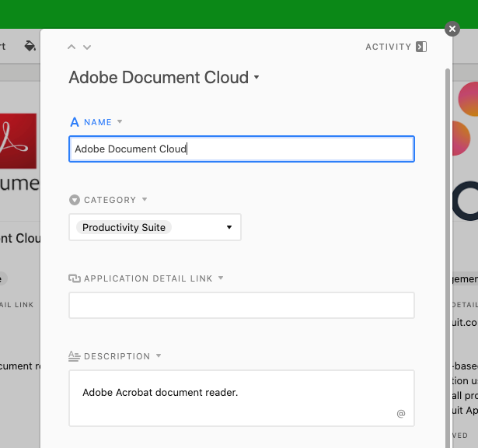Close the expanded record dialog
This screenshot has height=448, width=478.
coord(452,29)
